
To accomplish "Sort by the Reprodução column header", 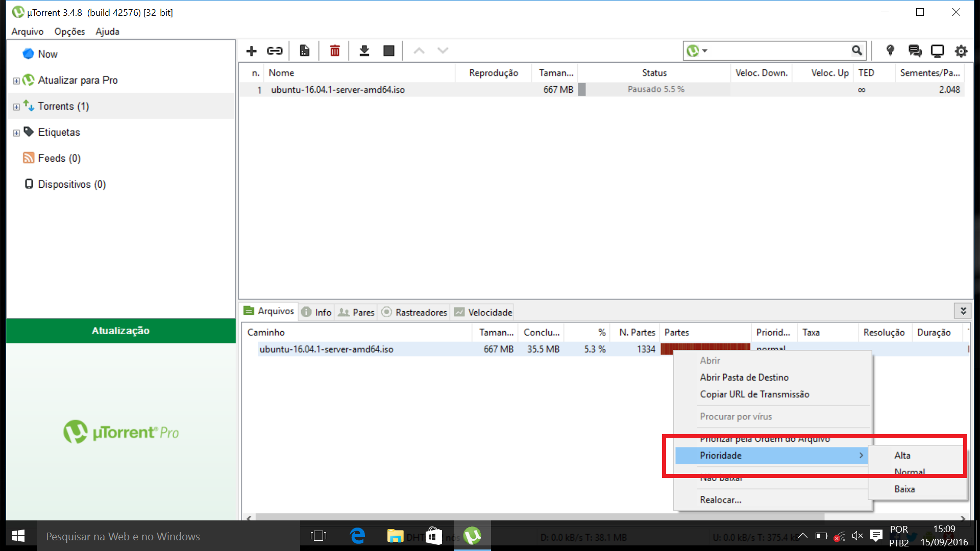I will point(494,73).
